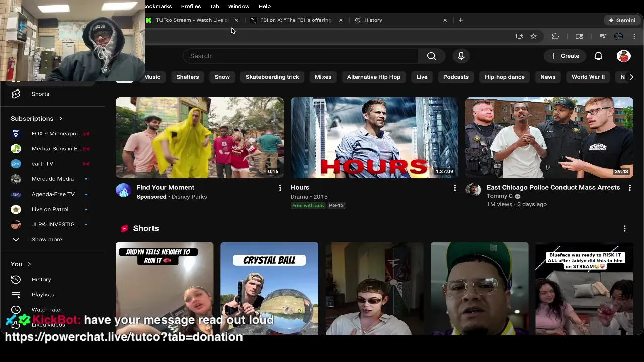Image resolution: width=644 pixels, height=362 pixels.
Task: Open options for East Chicago Police video
Action: [x=629, y=188]
